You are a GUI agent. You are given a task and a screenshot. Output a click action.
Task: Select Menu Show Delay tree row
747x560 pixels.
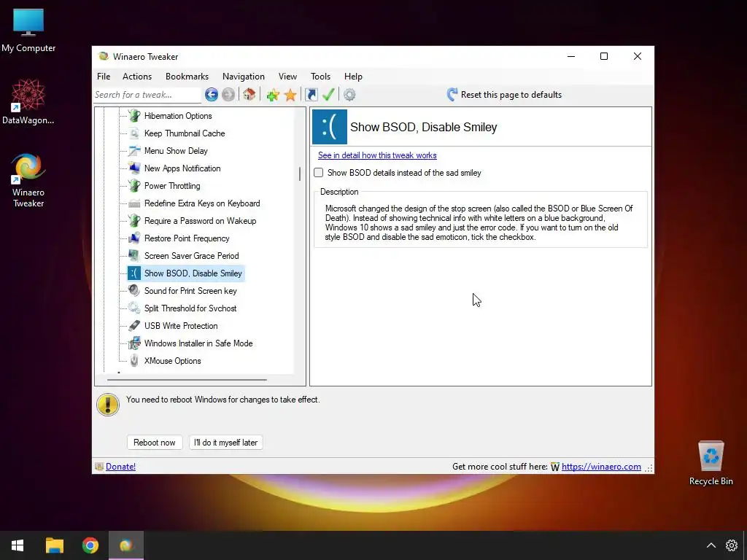click(177, 151)
